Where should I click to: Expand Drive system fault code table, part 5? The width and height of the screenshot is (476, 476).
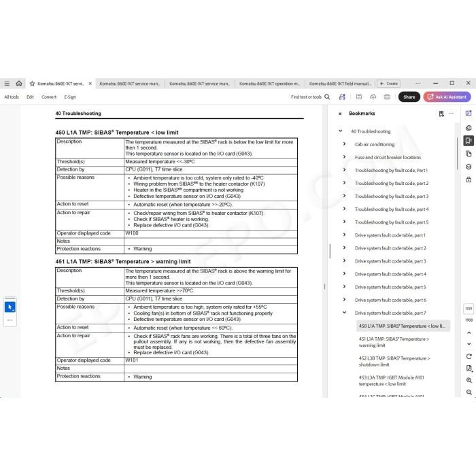coord(344,286)
